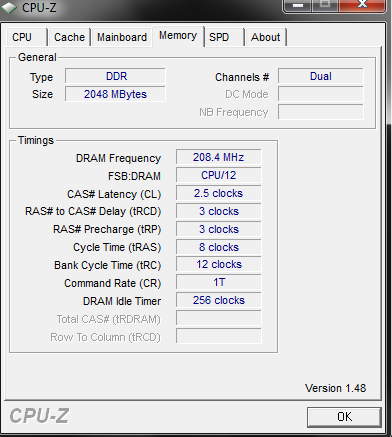Click the CPU/12 FSB:DRAM value
Image resolution: width=392 pixels, height=437 pixels.
point(219,175)
